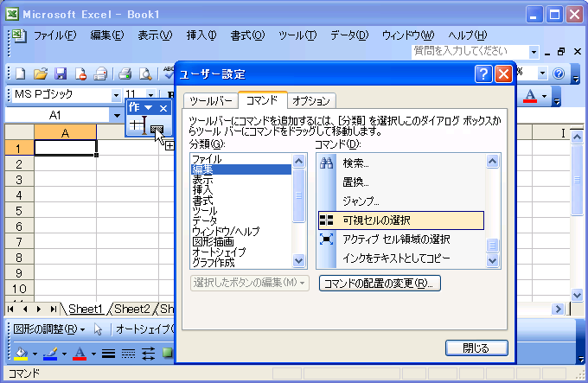Viewport: 588px width, 383px height.
Task: Open the formatting toolbar Font Color dropdown arrow
Action: (544, 96)
